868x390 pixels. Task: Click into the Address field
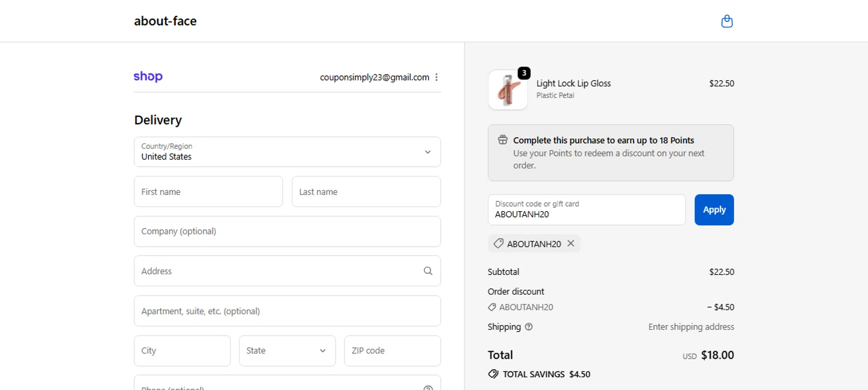287,271
